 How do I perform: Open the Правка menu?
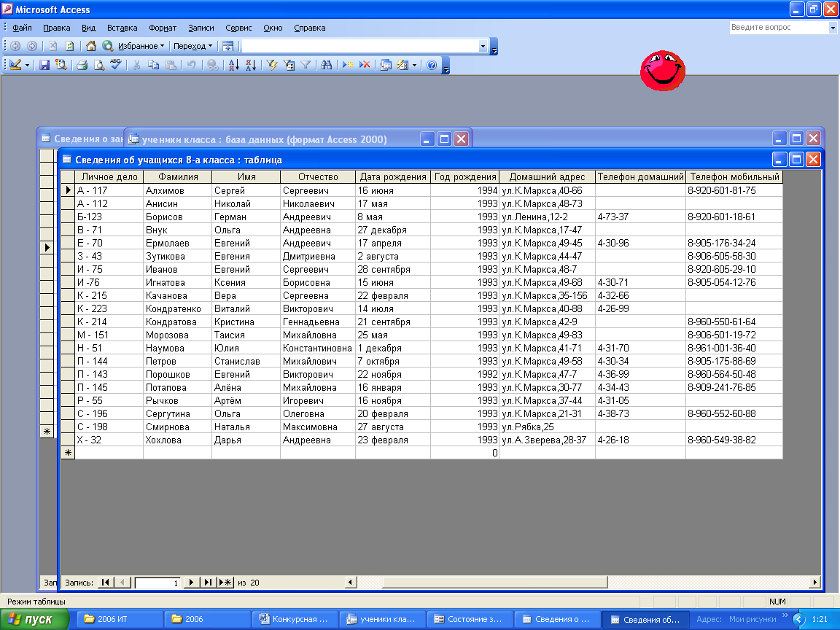point(57,28)
